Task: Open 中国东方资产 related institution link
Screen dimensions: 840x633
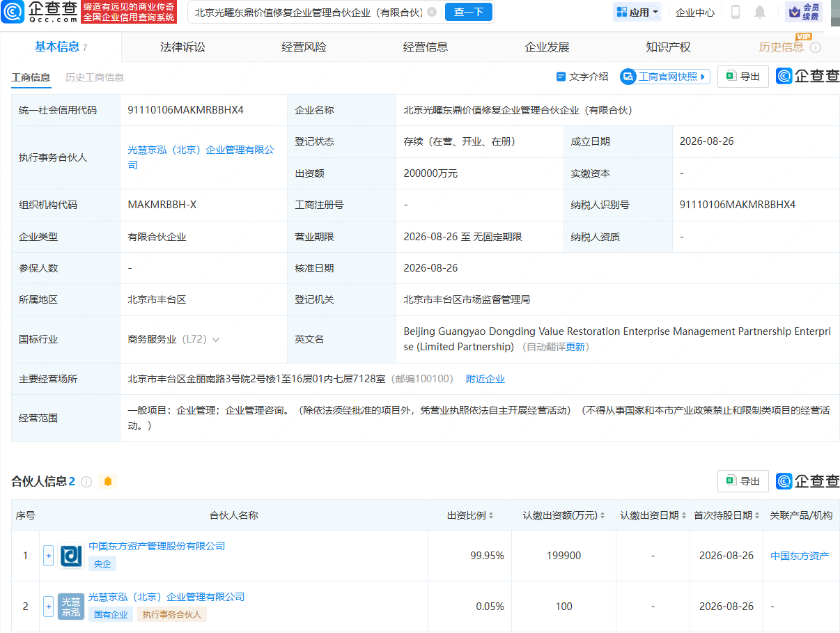Action: tap(800, 556)
